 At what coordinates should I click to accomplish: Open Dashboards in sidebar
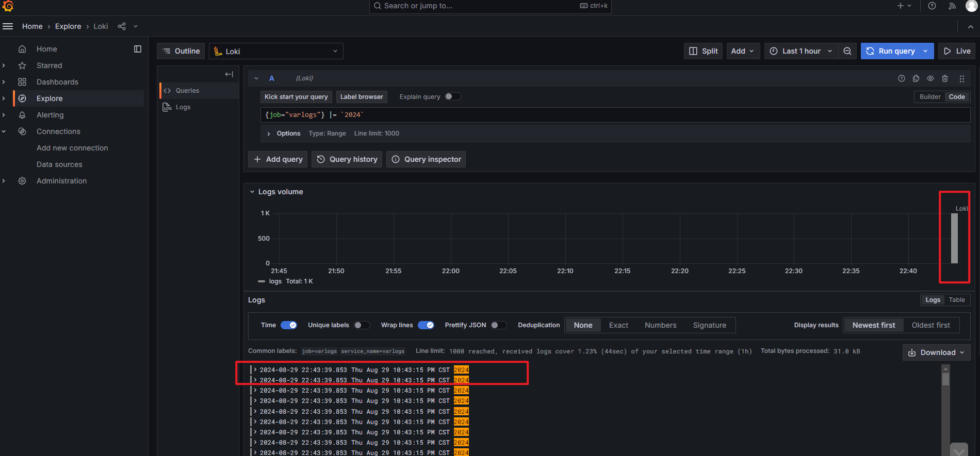57,82
